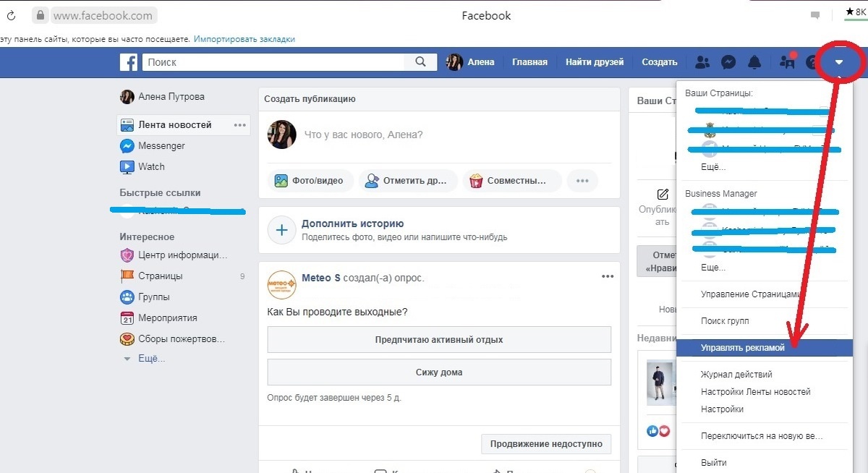Select Переключиться на новую версию in menu
The width and height of the screenshot is (868, 473).
click(x=762, y=436)
